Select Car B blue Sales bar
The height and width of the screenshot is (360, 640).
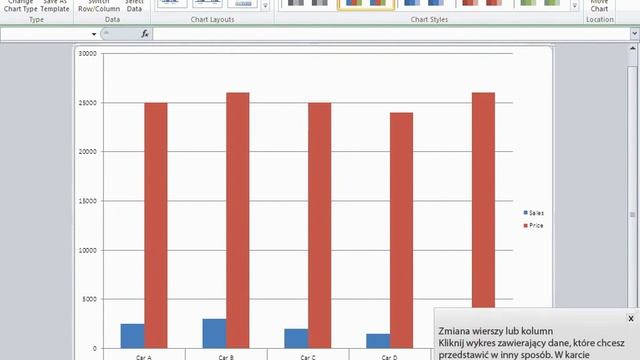[214, 333]
